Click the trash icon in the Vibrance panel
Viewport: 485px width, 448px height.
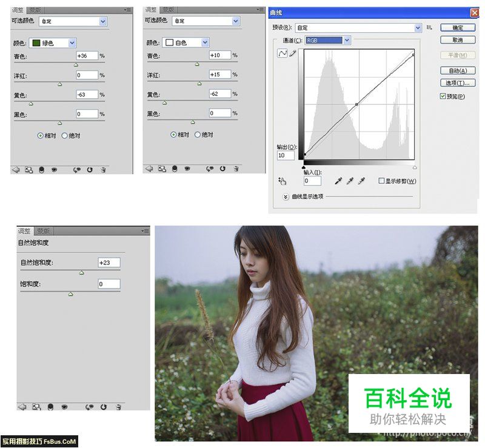(119, 406)
